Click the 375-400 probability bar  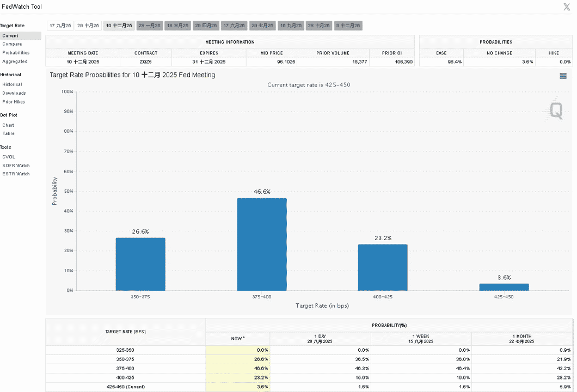pyautogui.click(x=262, y=244)
